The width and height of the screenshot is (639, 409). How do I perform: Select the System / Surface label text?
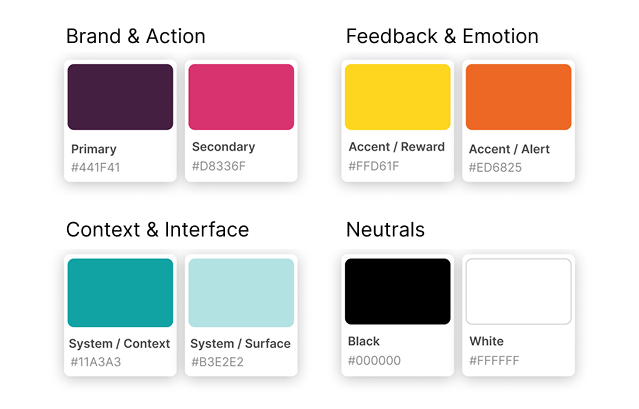(x=240, y=343)
